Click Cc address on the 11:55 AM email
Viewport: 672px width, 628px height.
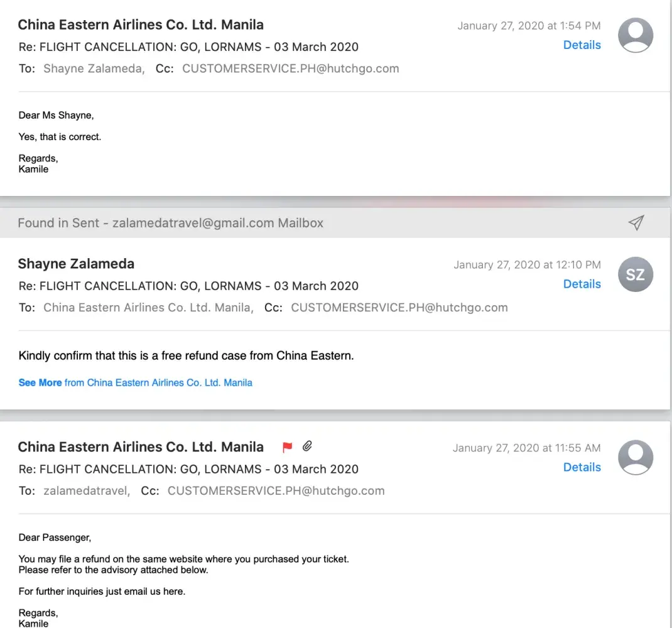coord(276,491)
